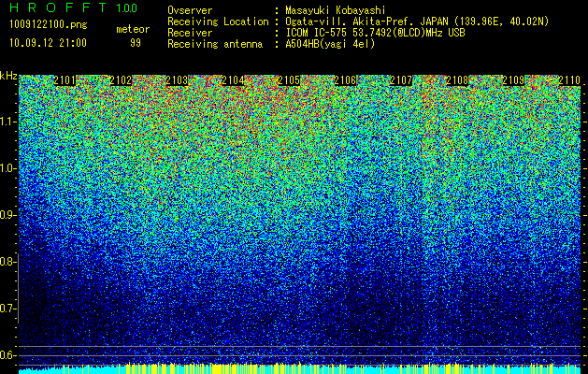Click the 2105 time marker
The image size is (588, 374).
289,80
